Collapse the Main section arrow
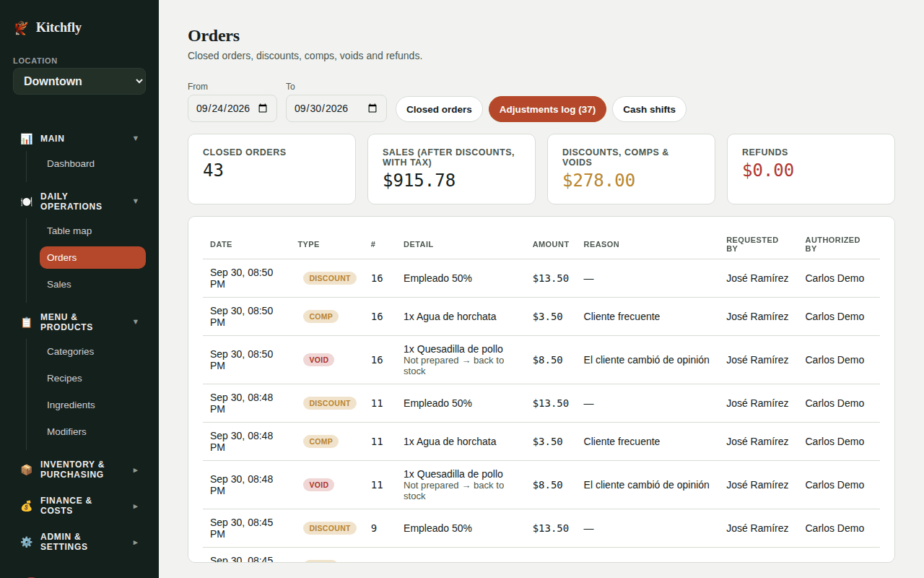Screen dimensions: 924x578 coord(136,138)
